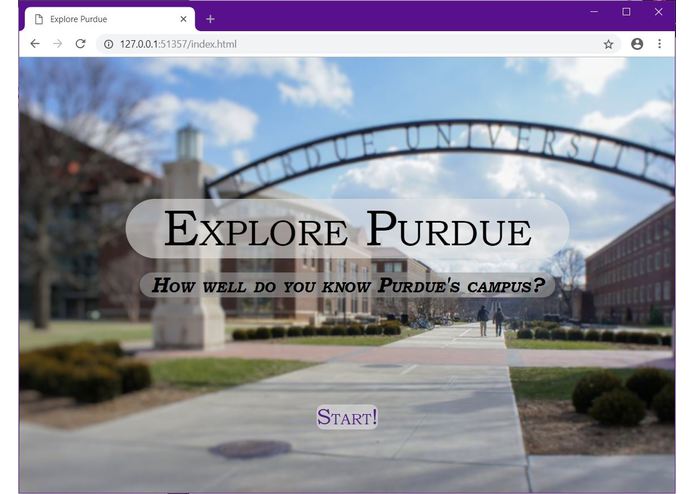Maximize the browser window
Screen dimensions: 695x494
point(626,12)
